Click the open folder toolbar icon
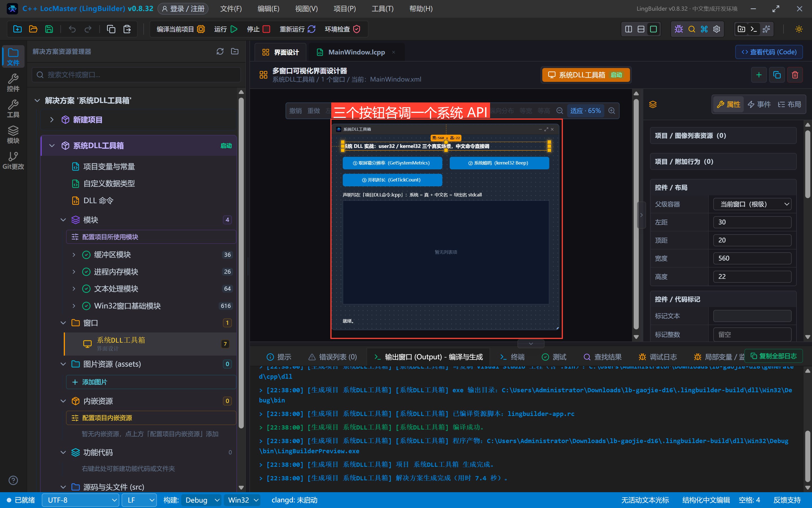 click(33, 29)
